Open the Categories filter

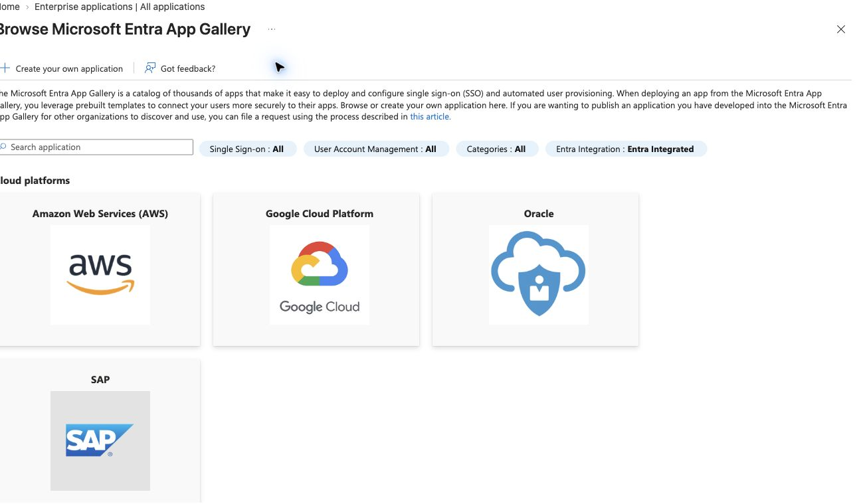coord(496,149)
